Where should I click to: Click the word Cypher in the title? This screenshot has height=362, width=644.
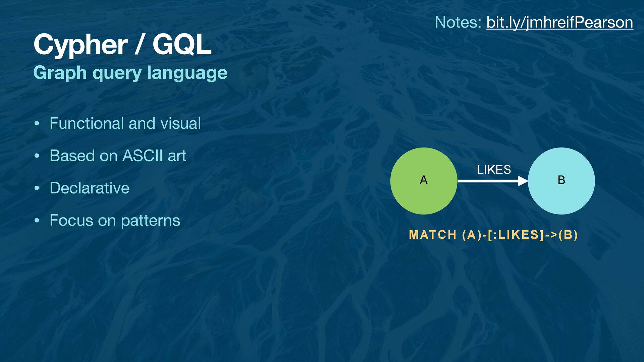(x=80, y=45)
